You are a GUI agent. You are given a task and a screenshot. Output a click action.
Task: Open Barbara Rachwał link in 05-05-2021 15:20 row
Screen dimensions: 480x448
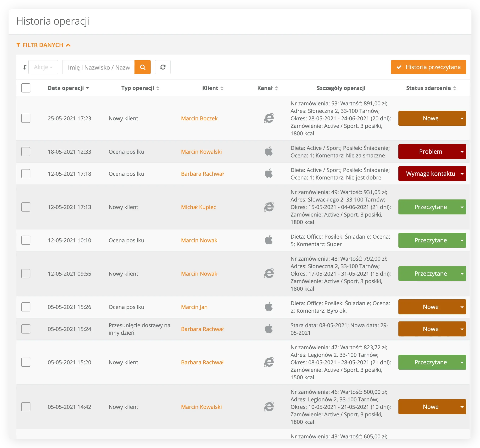coord(202,362)
